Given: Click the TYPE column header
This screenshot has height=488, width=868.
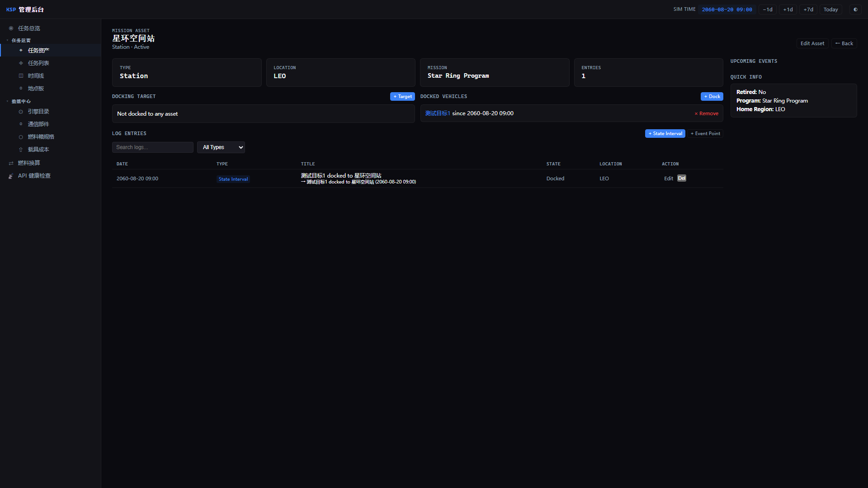Looking at the screenshot, I should click(x=222, y=164).
